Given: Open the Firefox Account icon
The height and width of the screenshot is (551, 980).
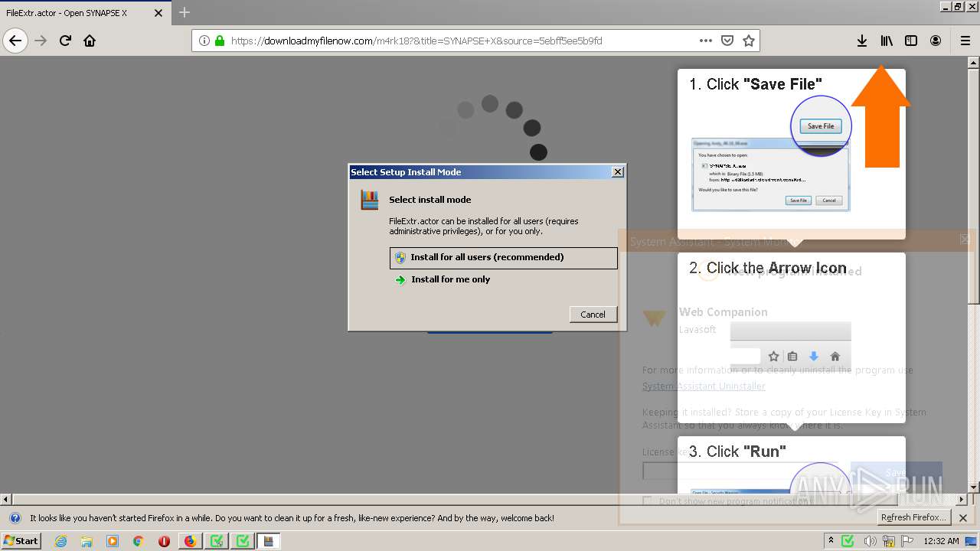Looking at the screenshot, I should pyautogui.click(x=936, y=41).
